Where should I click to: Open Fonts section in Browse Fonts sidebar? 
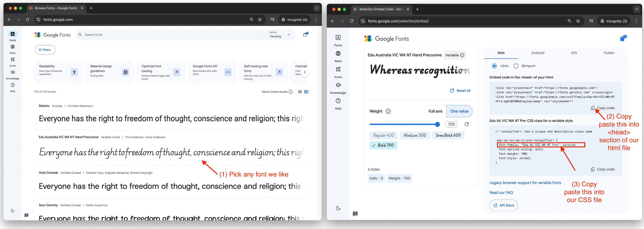[13, 36]
